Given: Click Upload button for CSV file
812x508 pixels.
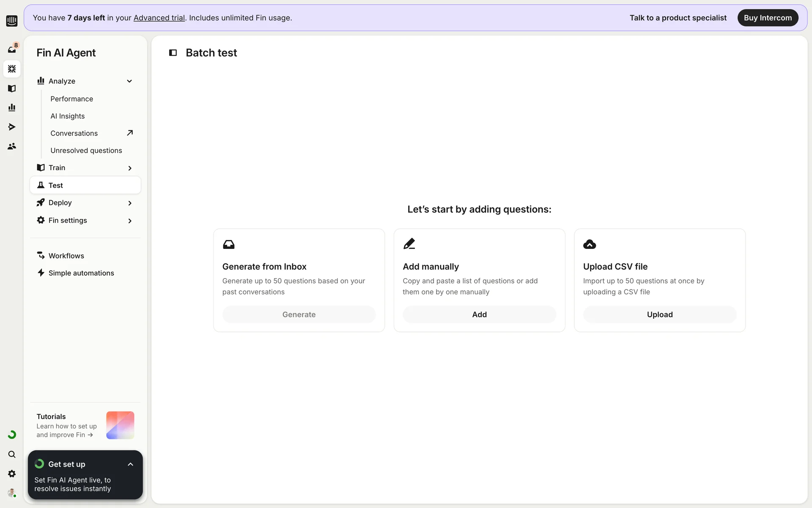Looking at the screenshot, I should (x=659, y=315).
